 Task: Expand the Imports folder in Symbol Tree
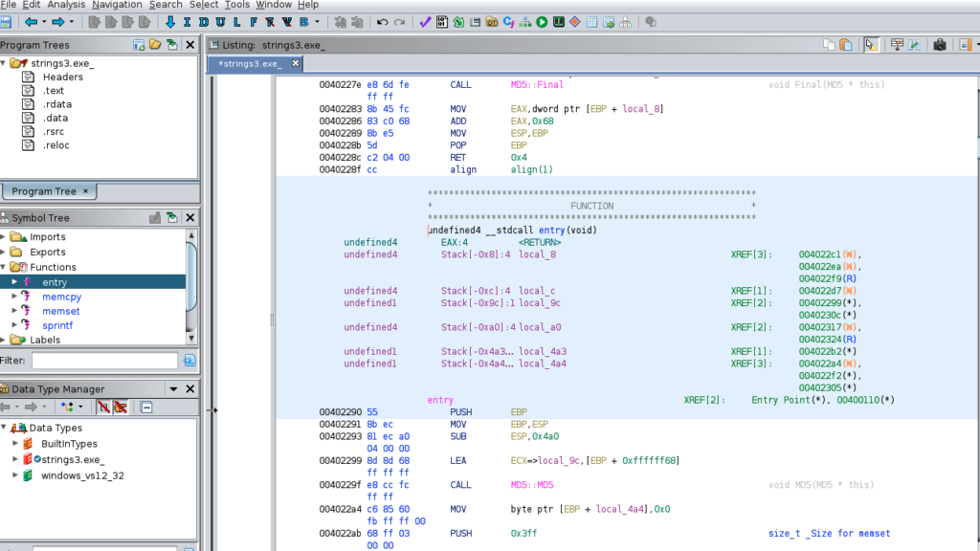[4, 237]
